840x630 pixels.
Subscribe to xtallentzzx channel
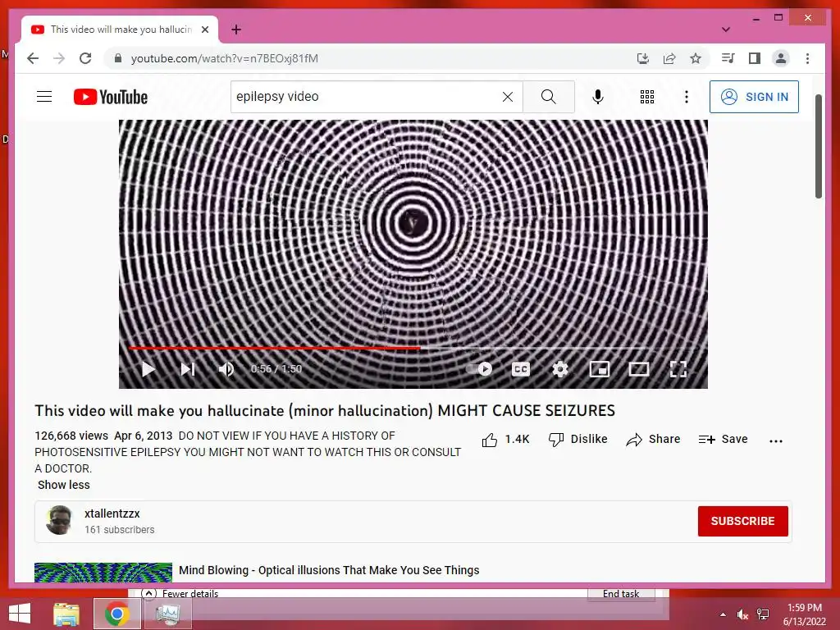pos(742,521)
